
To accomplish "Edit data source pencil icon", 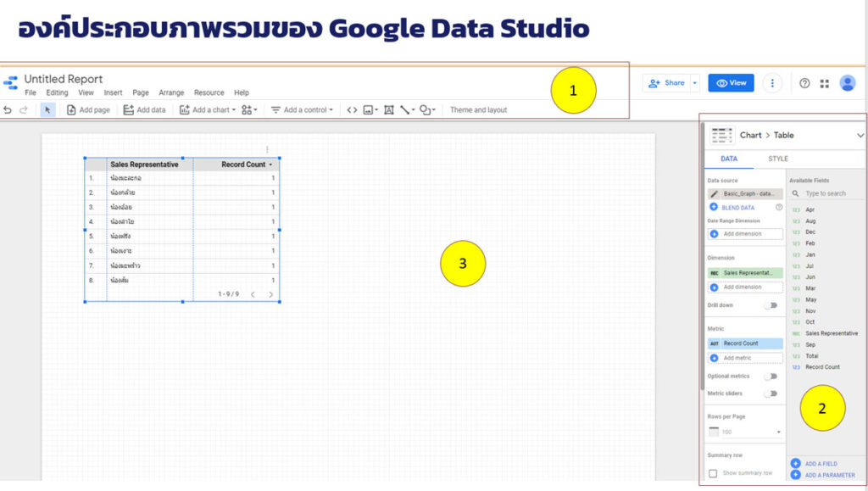I will coord(714,193).
